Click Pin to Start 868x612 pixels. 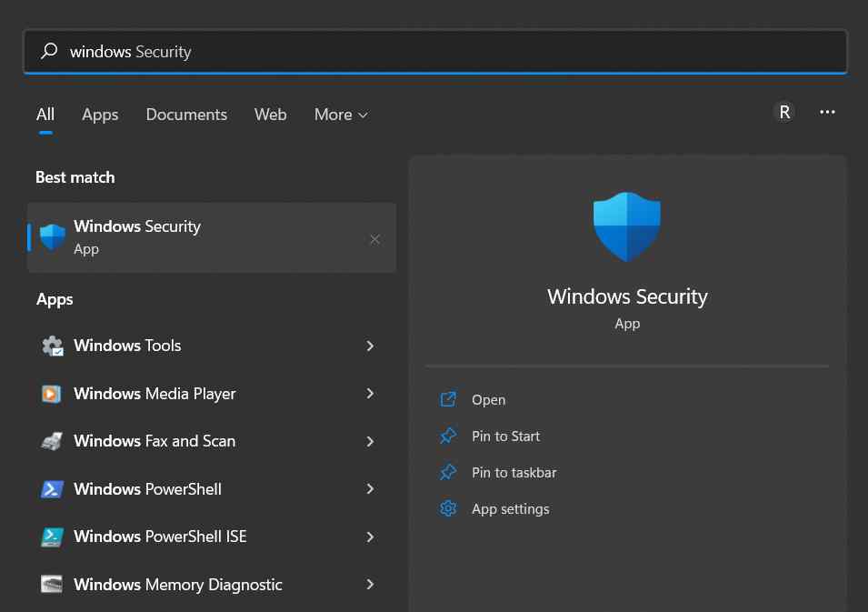tap(505, 436)
